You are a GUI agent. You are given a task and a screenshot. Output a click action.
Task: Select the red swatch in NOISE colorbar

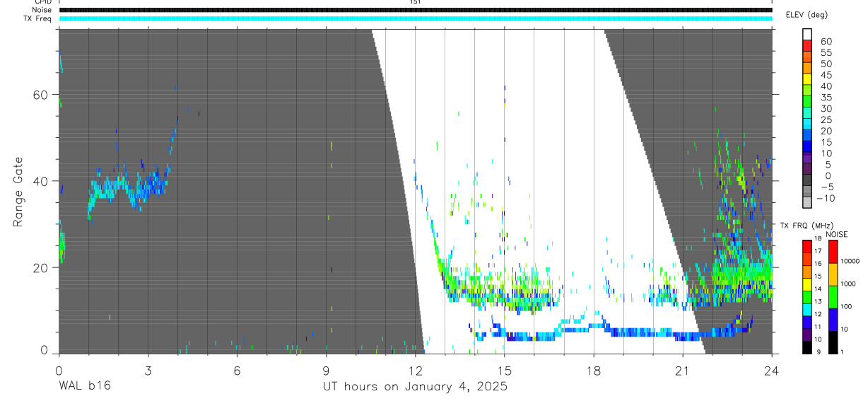tap(833, 252)
